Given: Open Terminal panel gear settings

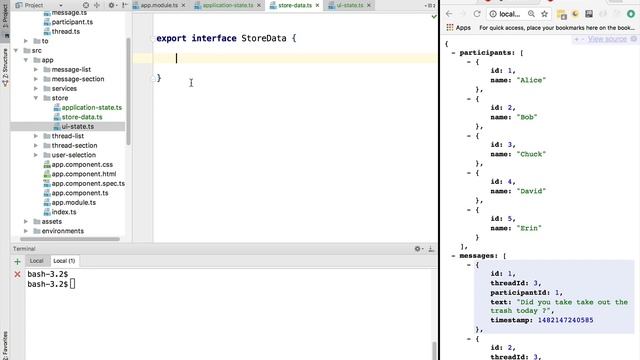Looking at the screenshot, I should click(418, 249).
